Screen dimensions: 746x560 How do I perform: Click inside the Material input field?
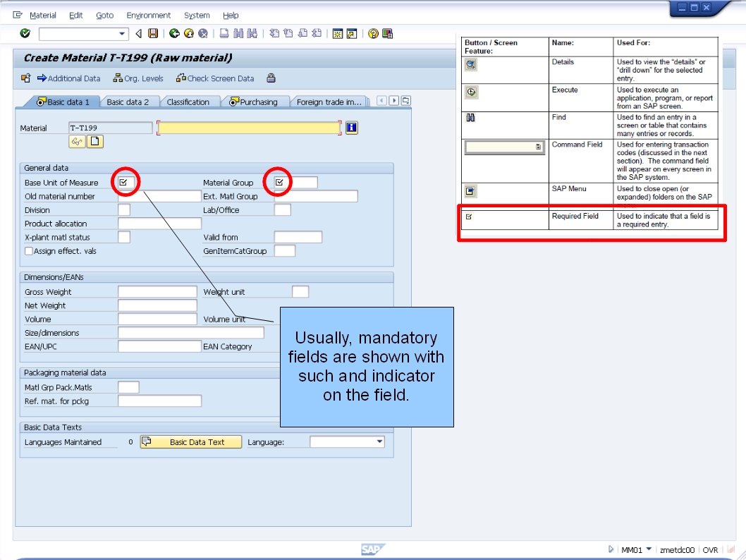point(109,128)
